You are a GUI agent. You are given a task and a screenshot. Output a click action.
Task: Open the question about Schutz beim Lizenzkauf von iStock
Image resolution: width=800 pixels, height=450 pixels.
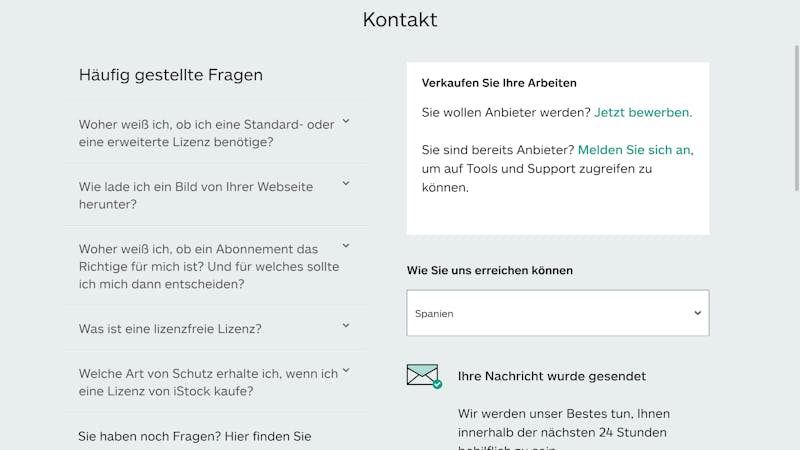pos(208,382)
